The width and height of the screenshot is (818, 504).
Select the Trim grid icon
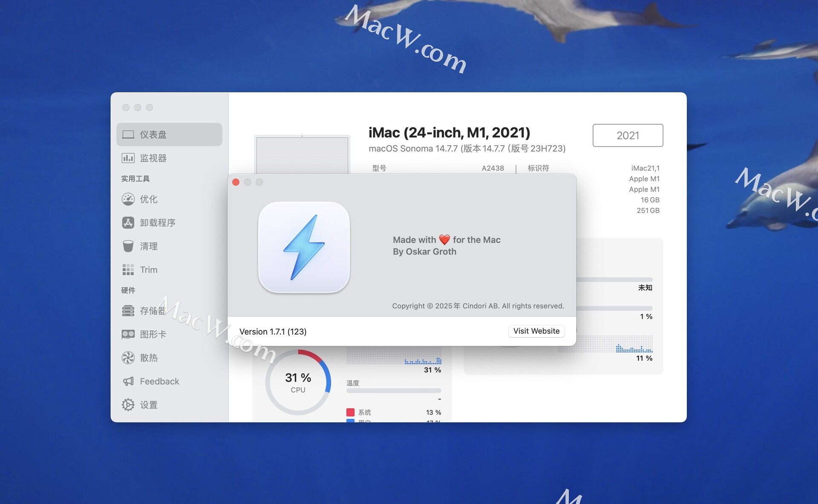[128, 269]
